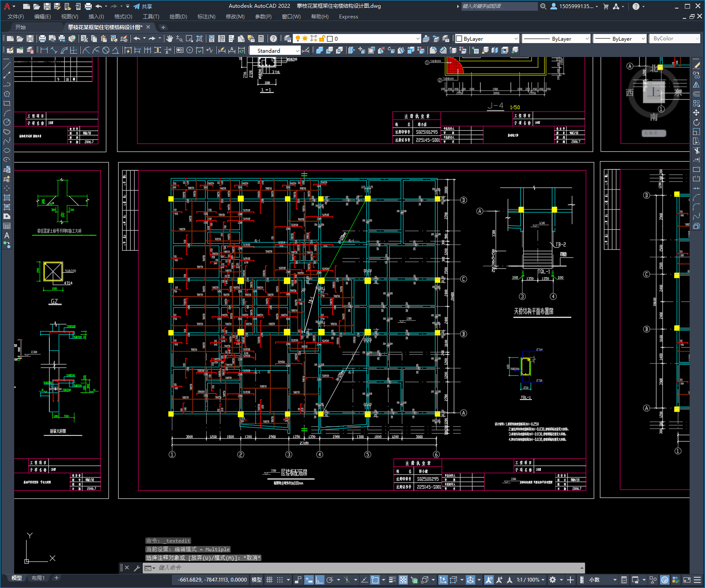Select the Multiline Text (A) tool
705x588 pixels.
7,235
